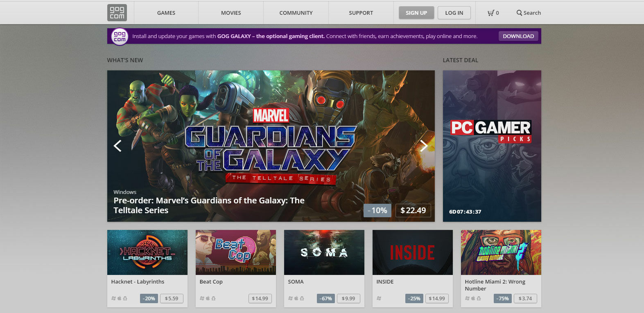Click WHAT'S NEW heading
This screenshot has width=644, height=313.
click(x=125, y=60)
